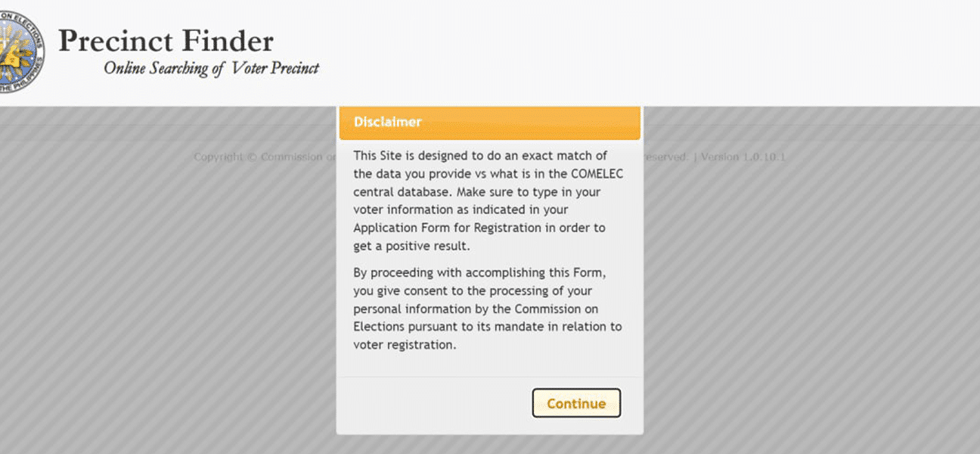
Task: Click the paragraph beginning By proceeding with accomplishing
Action: 489,309
